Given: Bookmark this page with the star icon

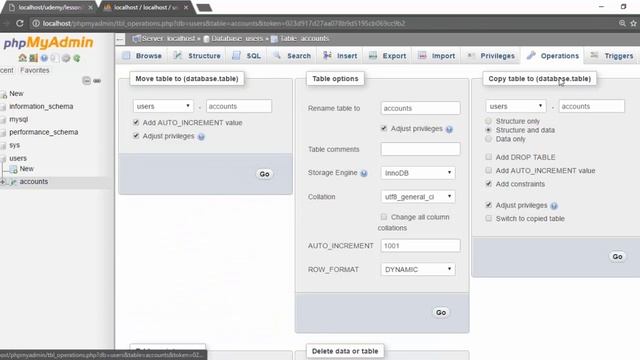Looking at the screenshot, I should pos(633,23).
